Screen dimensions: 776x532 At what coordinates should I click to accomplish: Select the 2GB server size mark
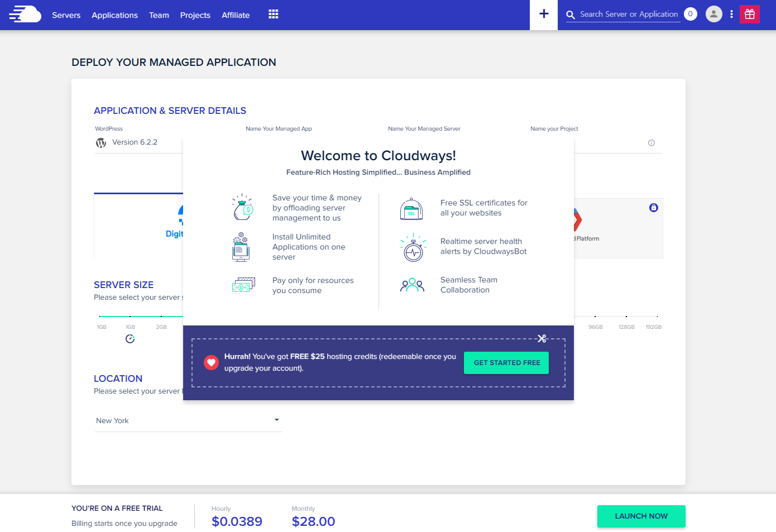161,327
